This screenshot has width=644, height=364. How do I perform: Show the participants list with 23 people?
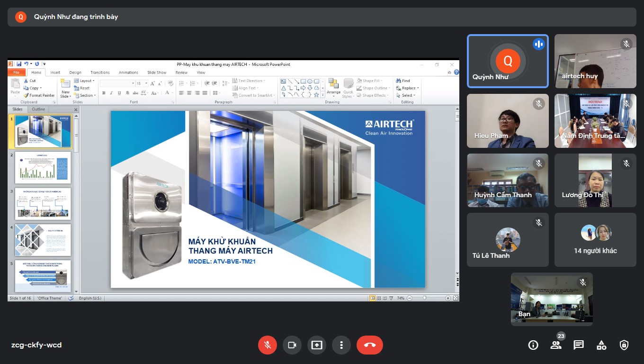coord(556,345)
